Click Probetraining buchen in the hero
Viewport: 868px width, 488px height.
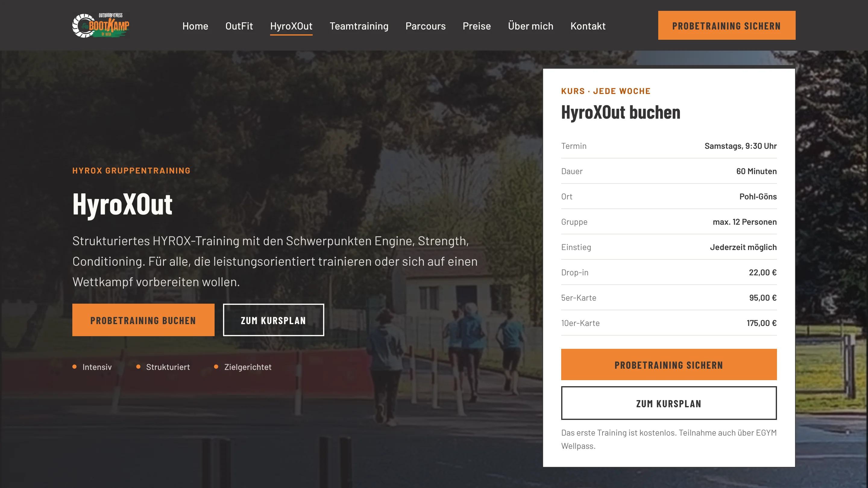143,320
